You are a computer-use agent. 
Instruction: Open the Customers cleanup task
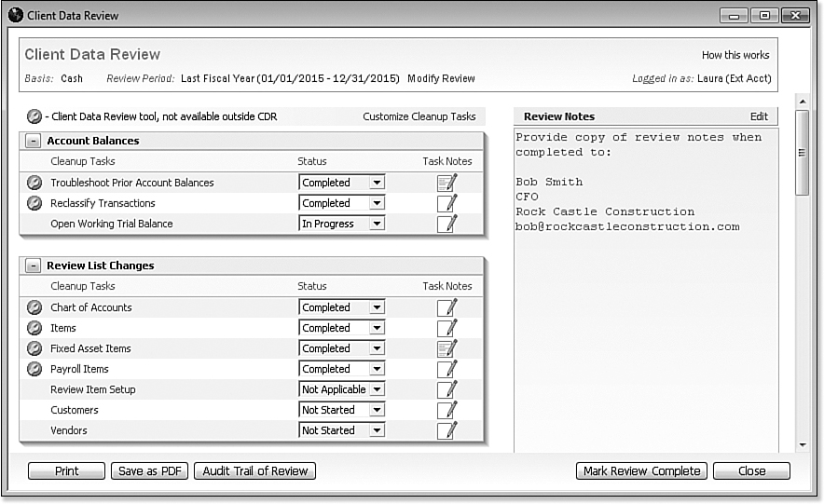tap(74, 410)
